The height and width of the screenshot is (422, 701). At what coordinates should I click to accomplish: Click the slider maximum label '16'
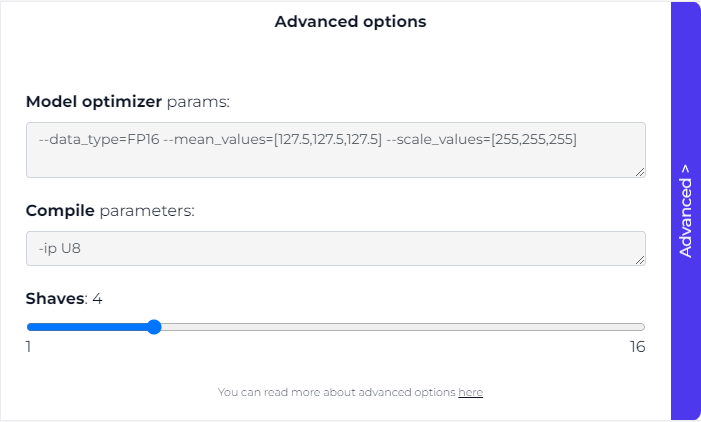637,347
